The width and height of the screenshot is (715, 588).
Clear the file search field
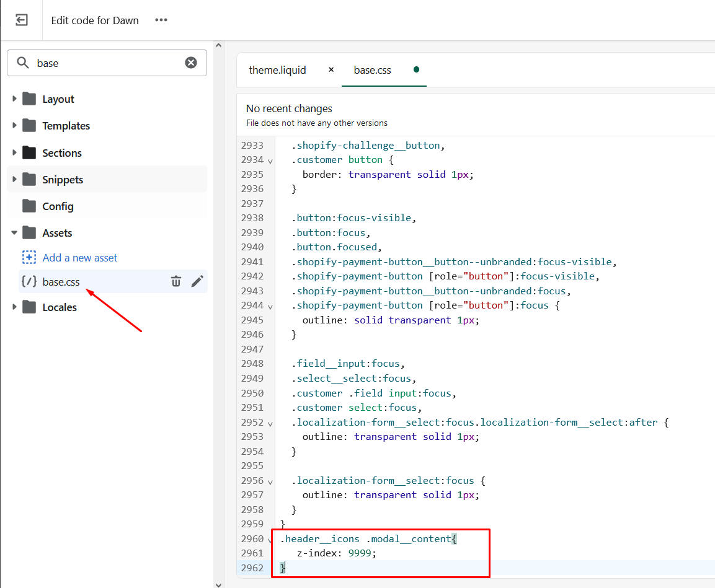tap(191, 63)
